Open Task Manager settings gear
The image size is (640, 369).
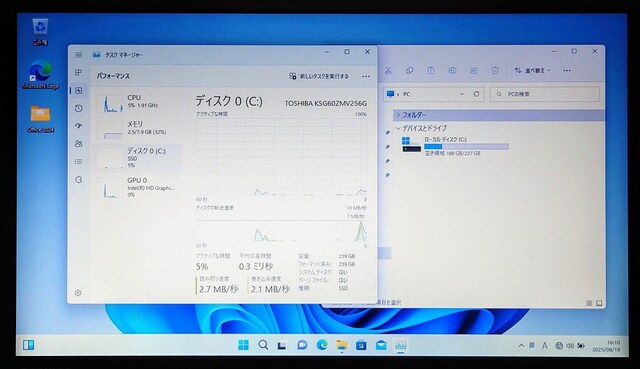click(x=78, y=293)
